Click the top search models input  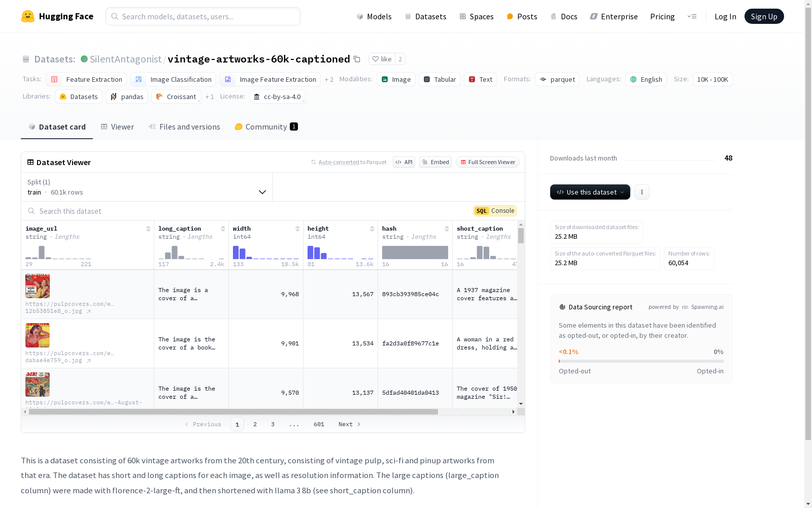click(203, 16)
